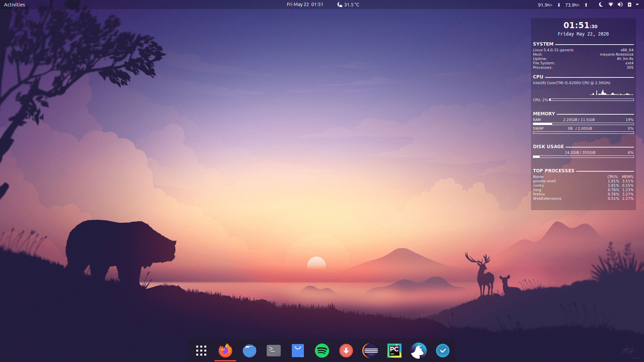Click the gnome-shell process row
644x362 pixels.
coord(583,181)
